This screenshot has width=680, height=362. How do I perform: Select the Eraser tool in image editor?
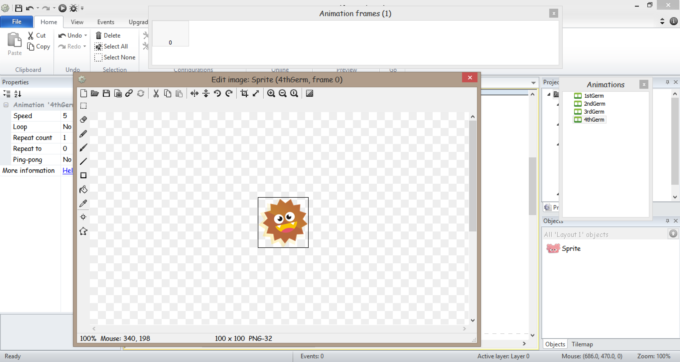(83, 120)
